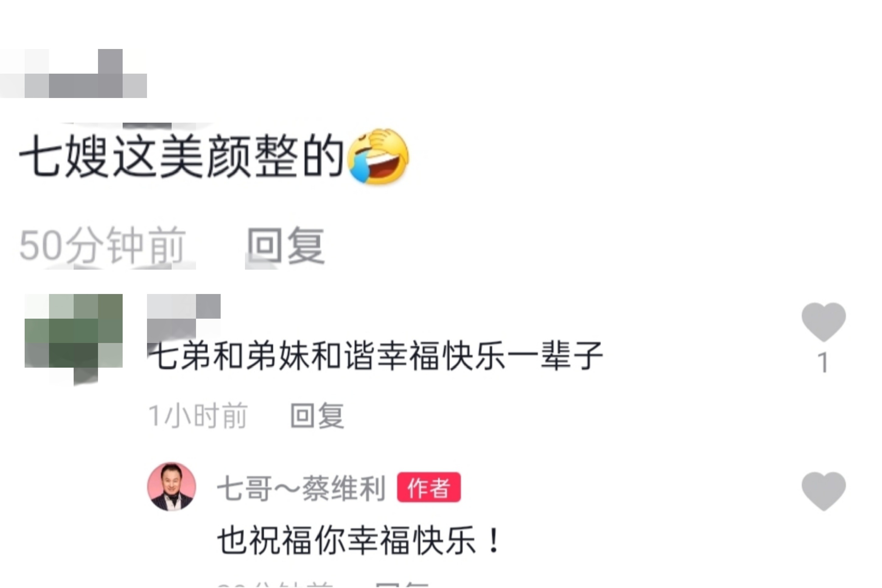Open 七哥～蔡维利 profile picture
This screenshot has width=882, height=588.
tap(171, 487)
